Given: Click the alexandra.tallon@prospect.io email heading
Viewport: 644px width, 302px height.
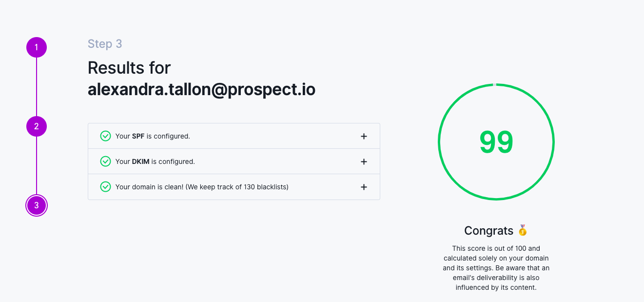Looking at the screenshot, I should pyautogui.click(x=201, y=90).
